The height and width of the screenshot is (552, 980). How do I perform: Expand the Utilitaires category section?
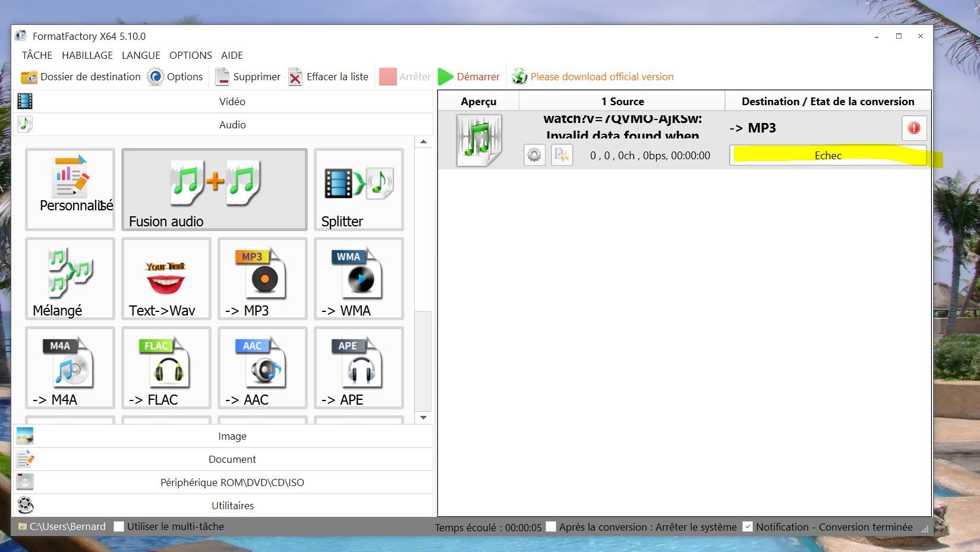[x=223, y=506]
